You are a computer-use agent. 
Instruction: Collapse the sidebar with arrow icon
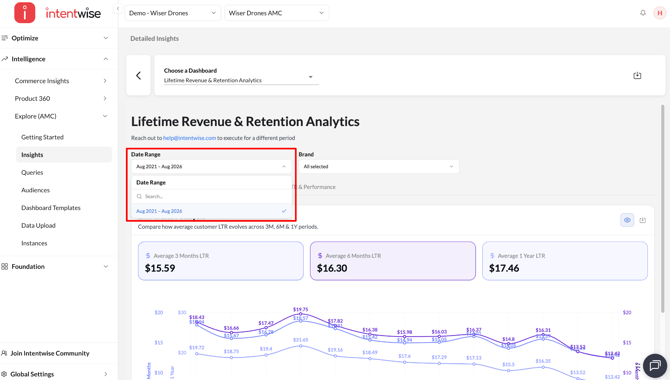click(x=118, y=8)
